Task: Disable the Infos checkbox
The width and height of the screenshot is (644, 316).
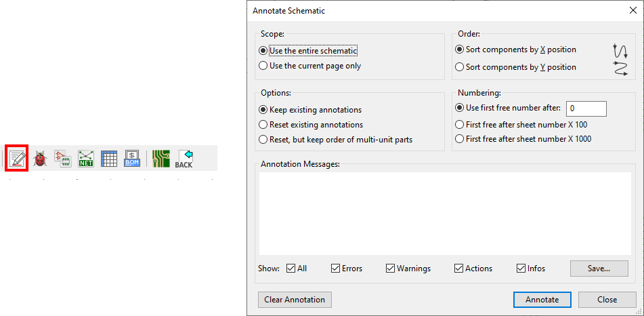Action: pos(531,269)
